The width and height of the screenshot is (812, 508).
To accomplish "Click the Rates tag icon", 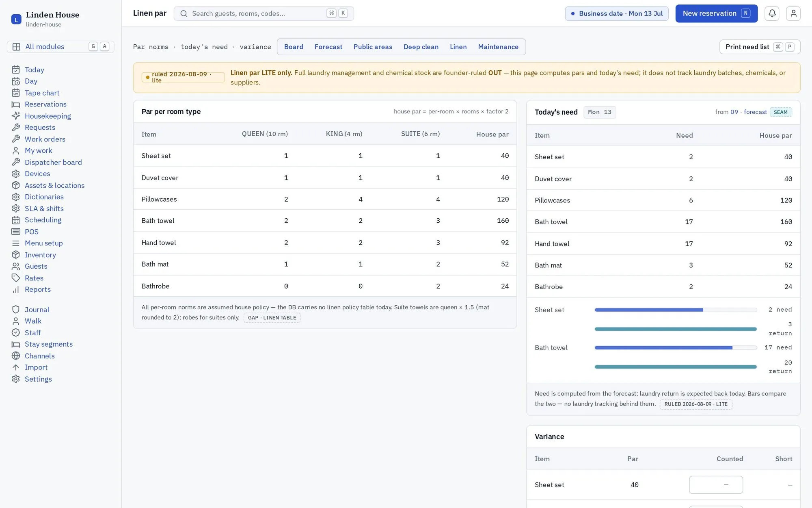I will pyautogui.click(x=16, y=278).
